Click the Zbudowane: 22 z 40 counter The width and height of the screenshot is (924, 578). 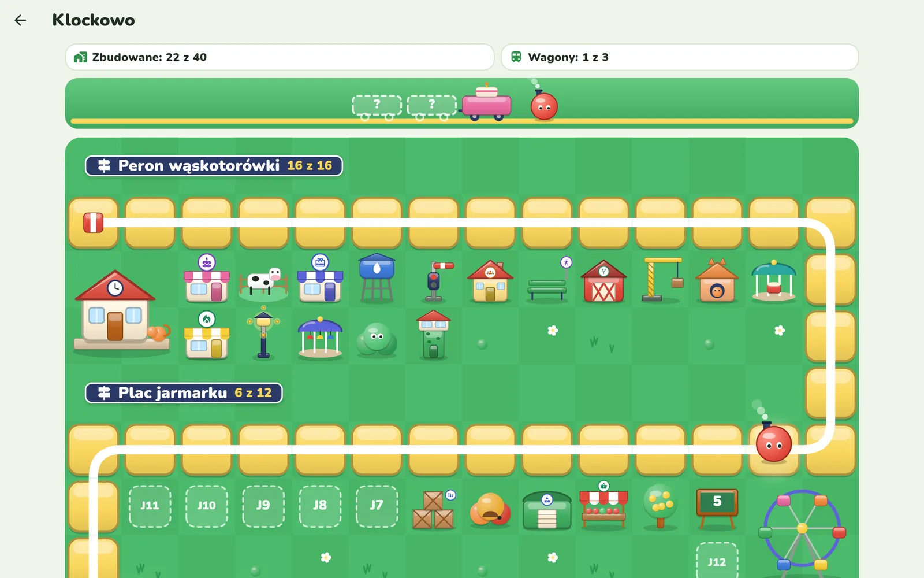280,57
